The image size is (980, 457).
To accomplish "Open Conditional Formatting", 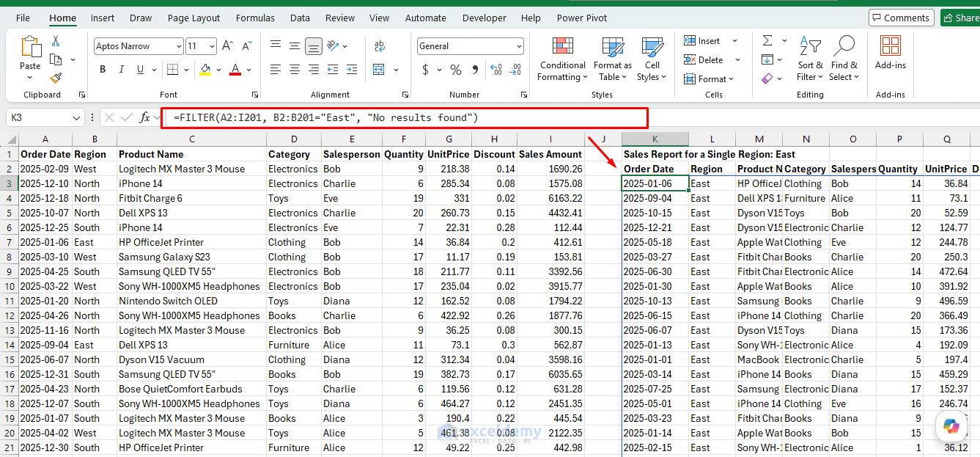I will click(563, 59).
